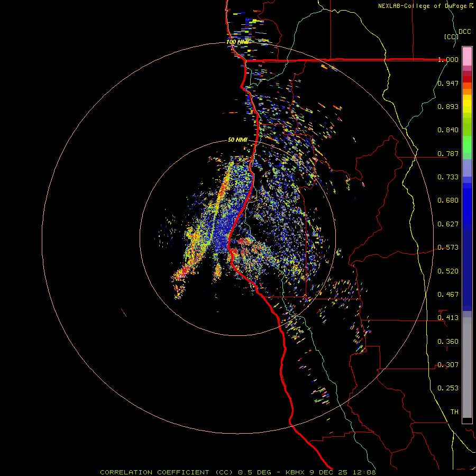
Task: Click the 0.307 color scale value
Action: [x=448, y=365]
